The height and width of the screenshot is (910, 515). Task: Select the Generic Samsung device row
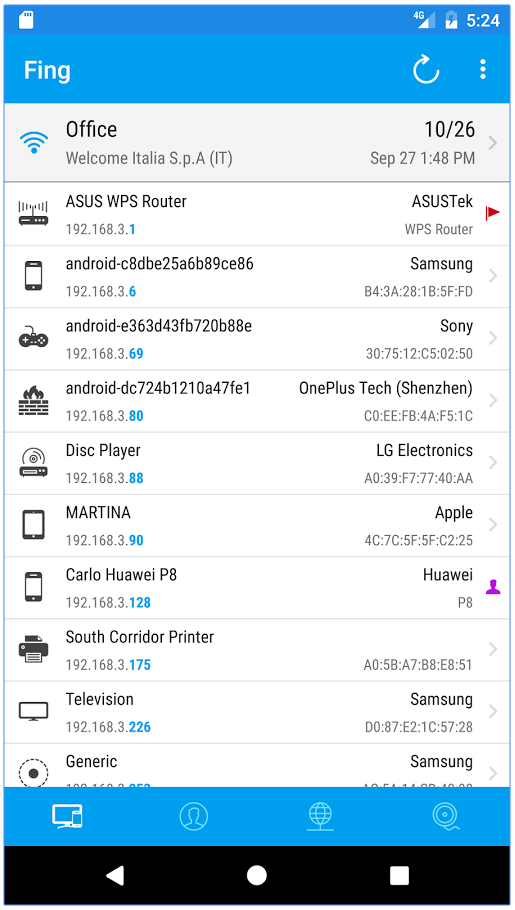click(x=257, y=765)
